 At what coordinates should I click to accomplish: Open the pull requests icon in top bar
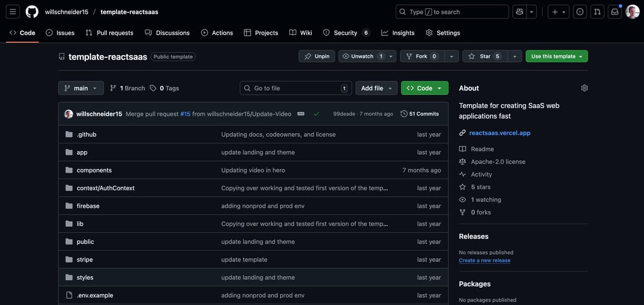coord(597,12)
